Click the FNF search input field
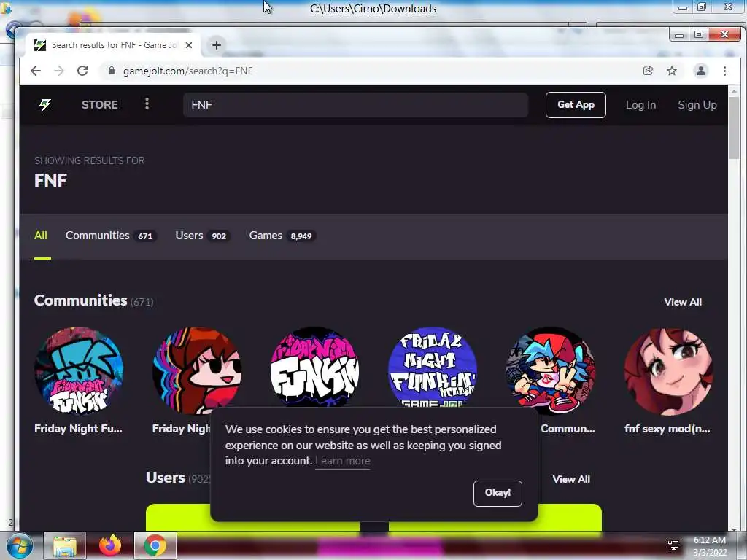The height and width of the screenshot is (560, 747). pyautogui.click(x=355, y=105)
